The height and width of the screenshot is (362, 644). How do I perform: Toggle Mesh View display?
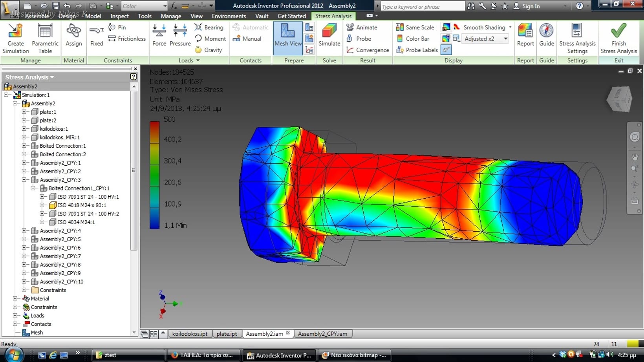pos(288,35)
